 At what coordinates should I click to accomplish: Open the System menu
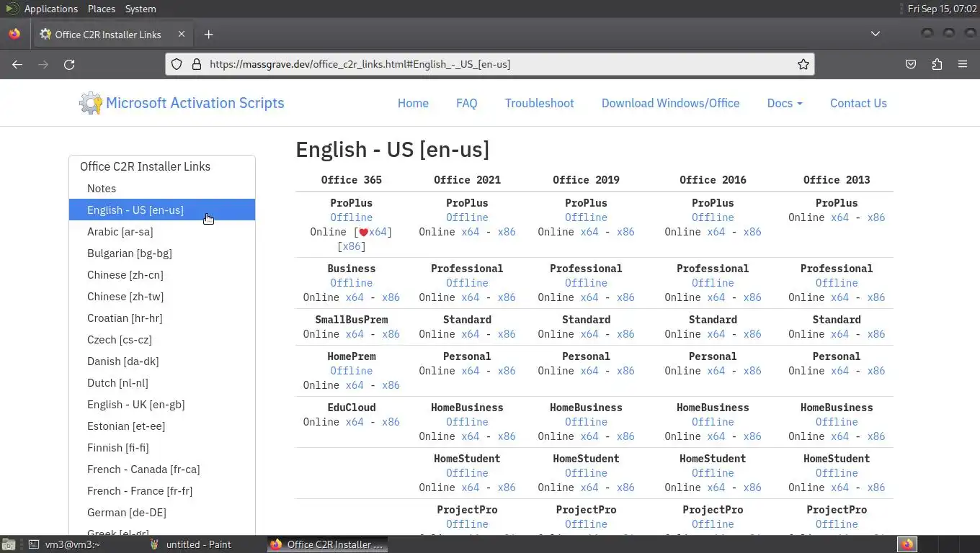pyautogui.click(x=141, y=9)
